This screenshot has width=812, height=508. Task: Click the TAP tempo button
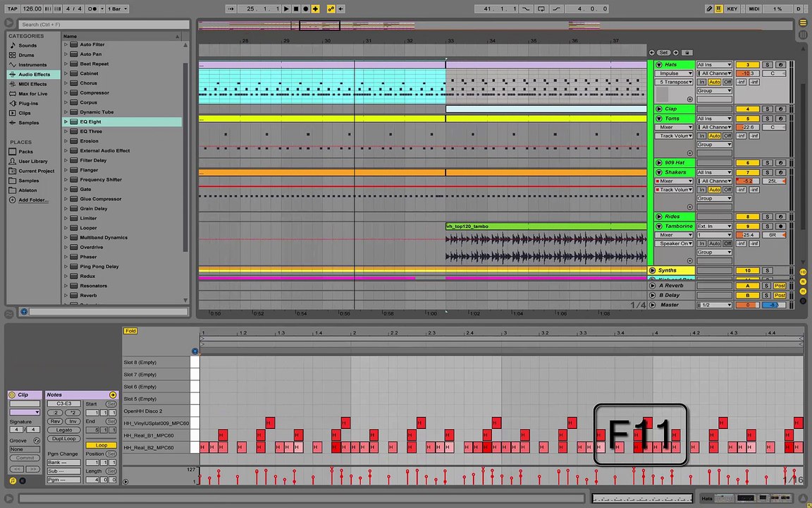(12, 8)
